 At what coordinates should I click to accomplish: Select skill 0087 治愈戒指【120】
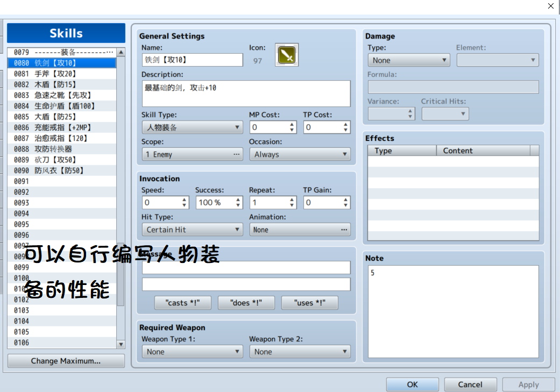(62, 138)
